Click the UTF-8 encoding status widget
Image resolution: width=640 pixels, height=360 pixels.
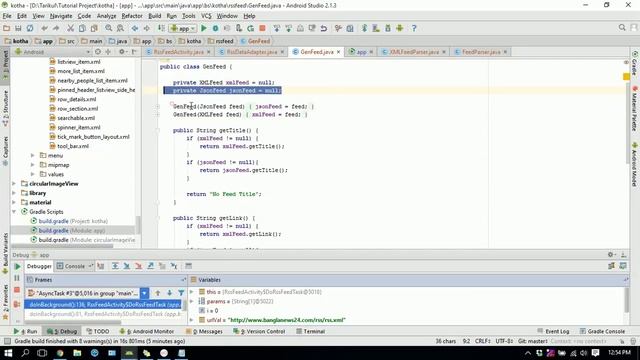click(x=504, y=341)
